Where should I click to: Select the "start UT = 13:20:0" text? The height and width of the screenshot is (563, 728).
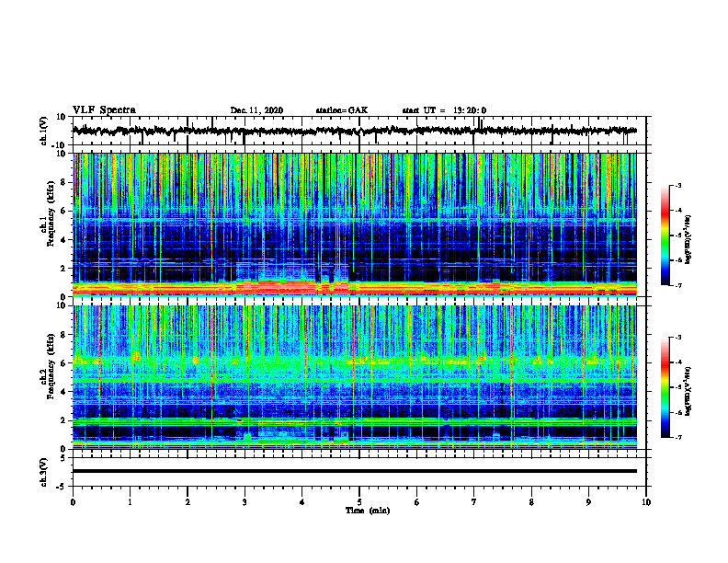[x=444, y=110]
